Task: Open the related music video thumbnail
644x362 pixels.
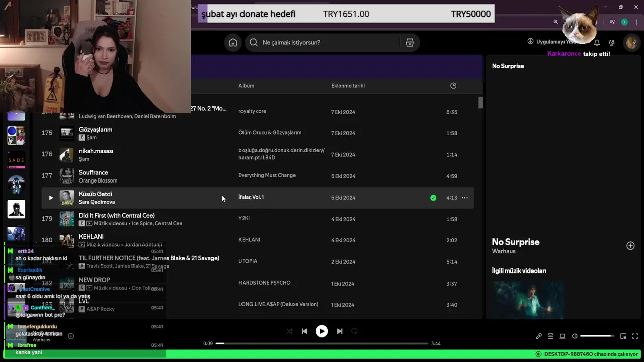Action: click(527, 300)
